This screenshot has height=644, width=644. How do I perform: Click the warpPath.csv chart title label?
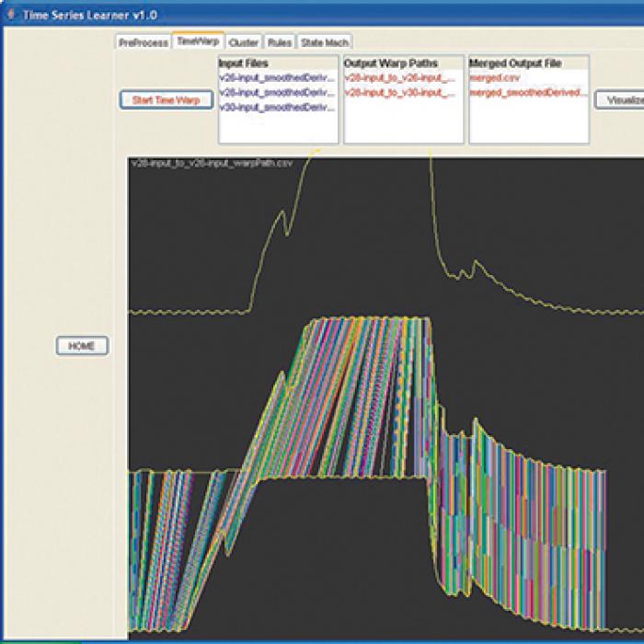[x=212, y=163]
